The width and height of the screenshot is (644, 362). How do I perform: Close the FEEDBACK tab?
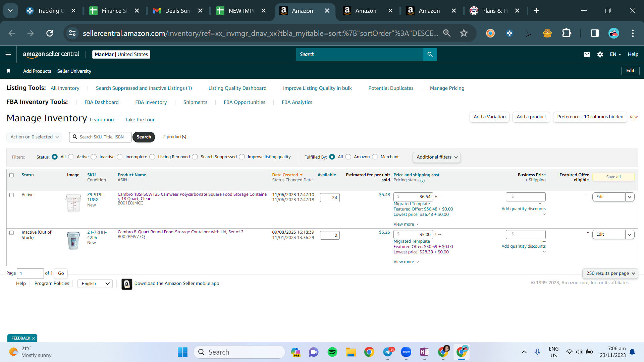(34, 338)
